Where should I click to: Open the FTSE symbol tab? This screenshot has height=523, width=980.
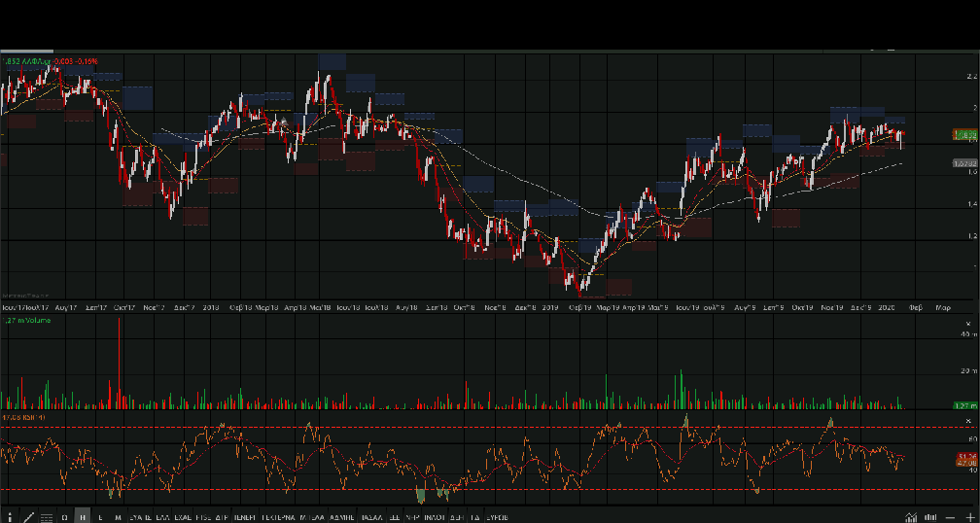[x=203, y=517]
